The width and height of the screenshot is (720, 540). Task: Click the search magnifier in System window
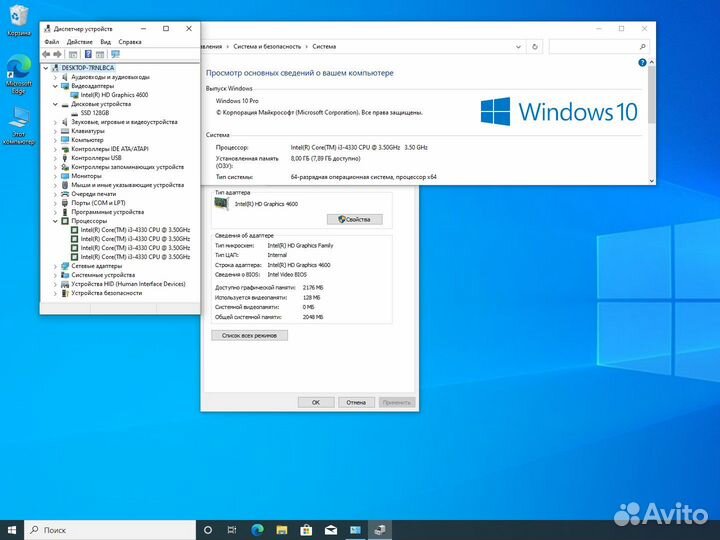pos(642,46)
